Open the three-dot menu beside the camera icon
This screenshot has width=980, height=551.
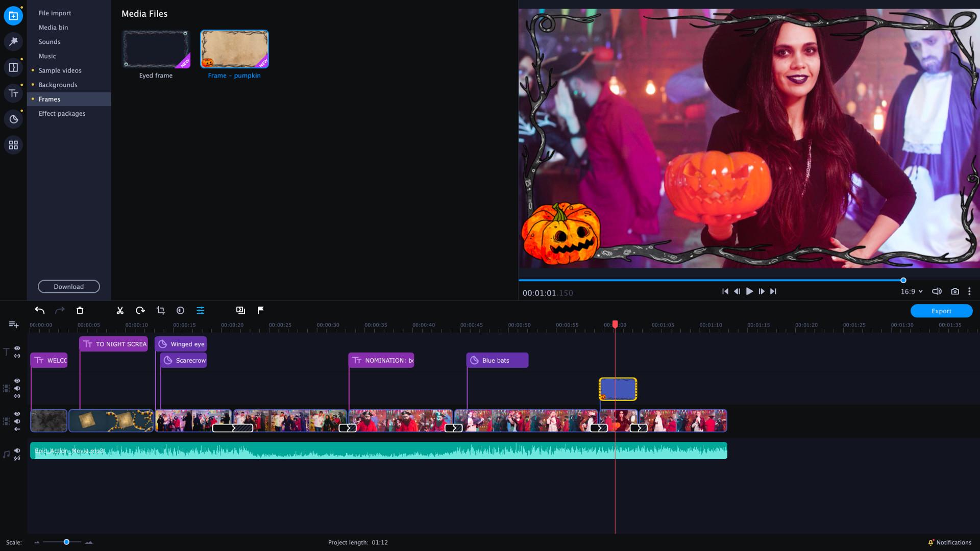[970, 291]
